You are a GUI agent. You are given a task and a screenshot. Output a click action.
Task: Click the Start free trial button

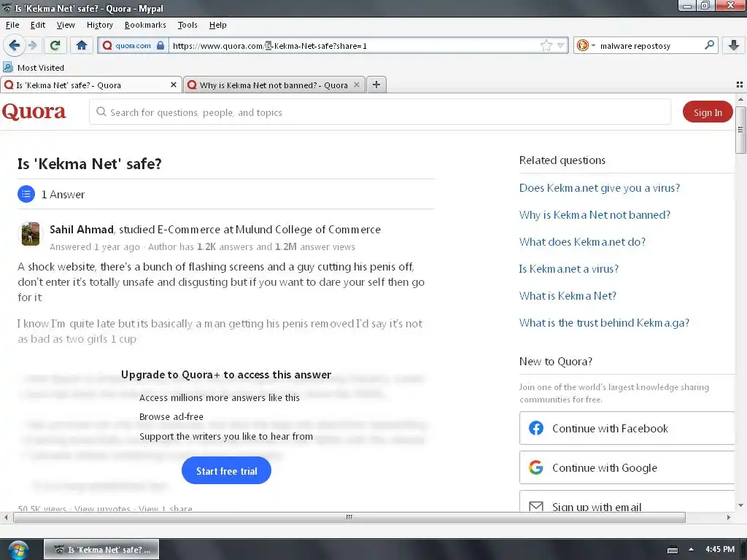(x=226, y=470)
